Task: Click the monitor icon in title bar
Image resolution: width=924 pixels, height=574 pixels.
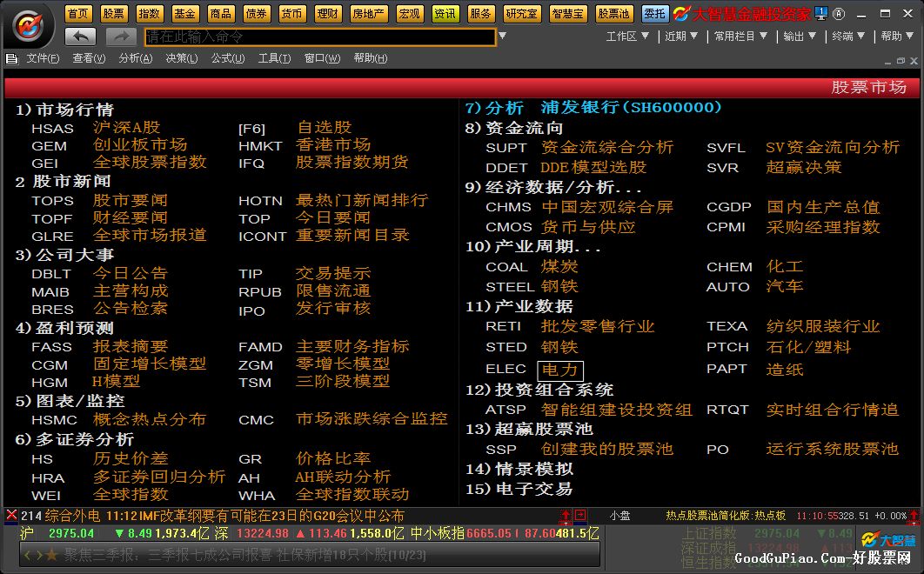Action: click(x=820, y=13)
